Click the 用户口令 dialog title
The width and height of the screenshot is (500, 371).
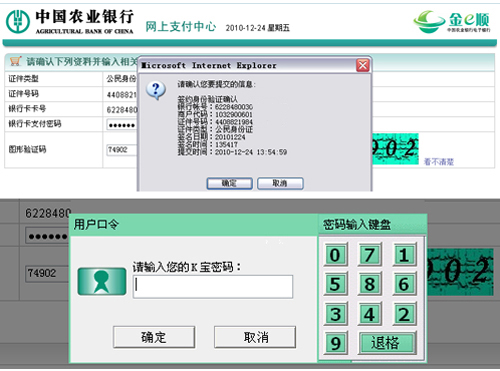(x=96, y=224)
